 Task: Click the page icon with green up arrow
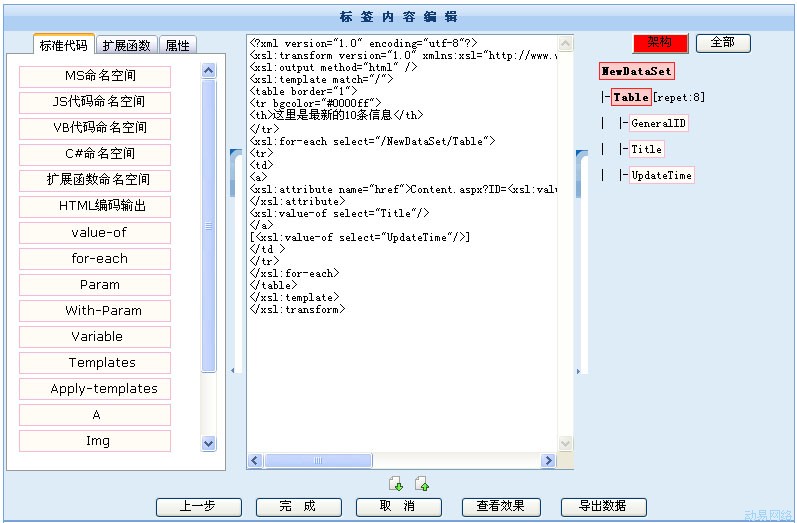pyautogui.click(x=422, y=484)
